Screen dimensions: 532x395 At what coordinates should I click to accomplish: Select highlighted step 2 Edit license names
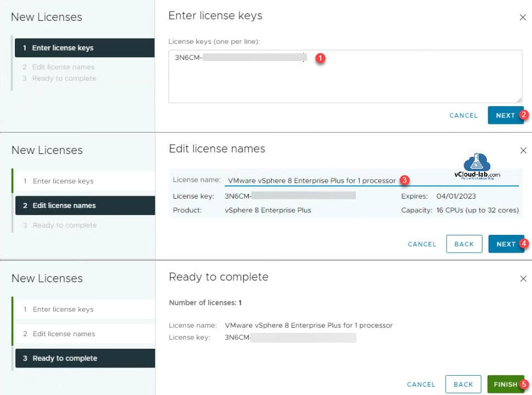(x=85, y=205)
